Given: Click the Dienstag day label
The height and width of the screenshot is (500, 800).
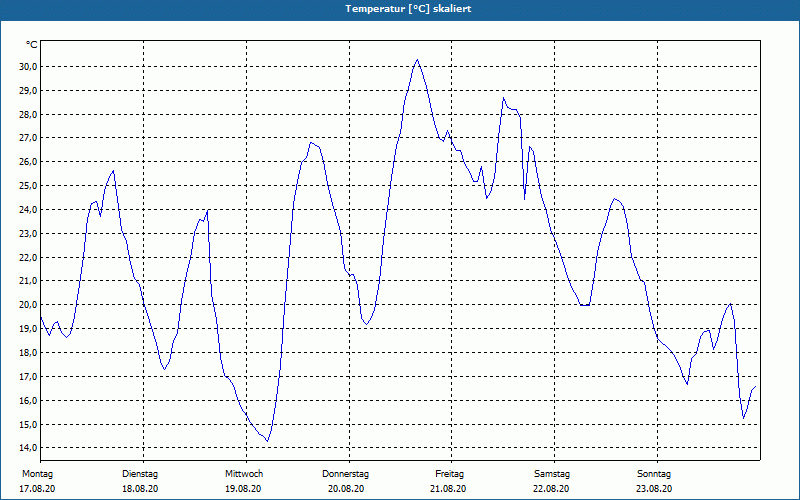Looking at the screenshot, I should (140, 474).
